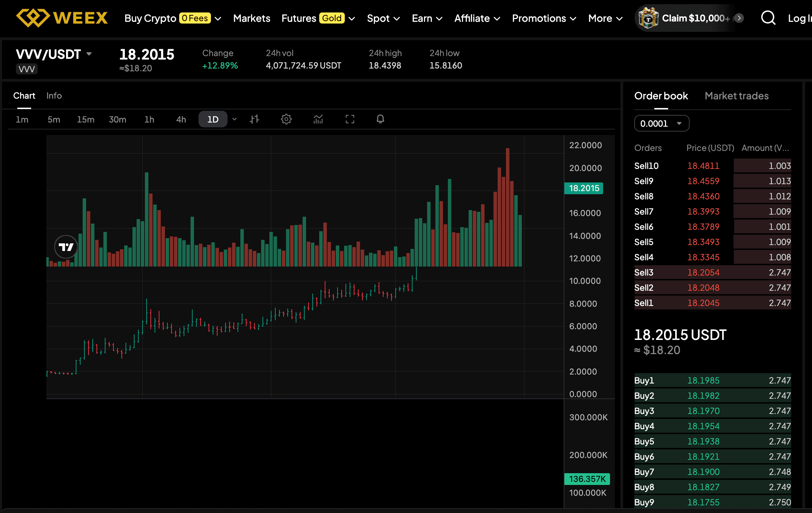Open VVV/USDT pair selector dropdown
Screen dimensions: 812x513
coord(89,54)
